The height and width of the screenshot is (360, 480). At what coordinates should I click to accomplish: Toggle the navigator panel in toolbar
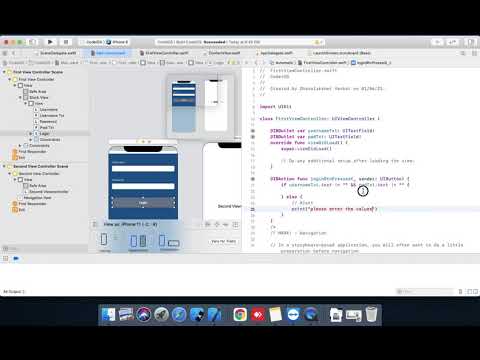tap(33, 42)
